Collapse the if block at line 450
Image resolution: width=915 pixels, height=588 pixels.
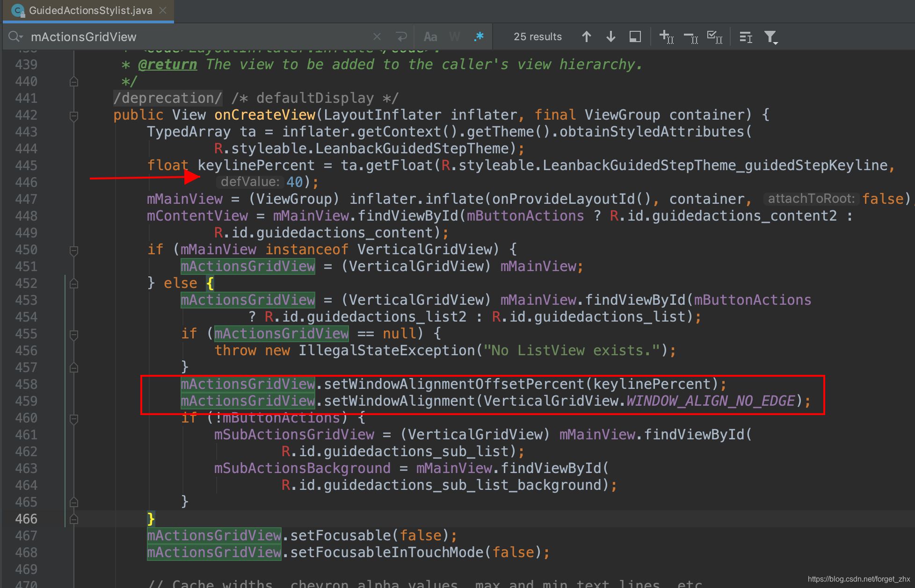(74, 250)
